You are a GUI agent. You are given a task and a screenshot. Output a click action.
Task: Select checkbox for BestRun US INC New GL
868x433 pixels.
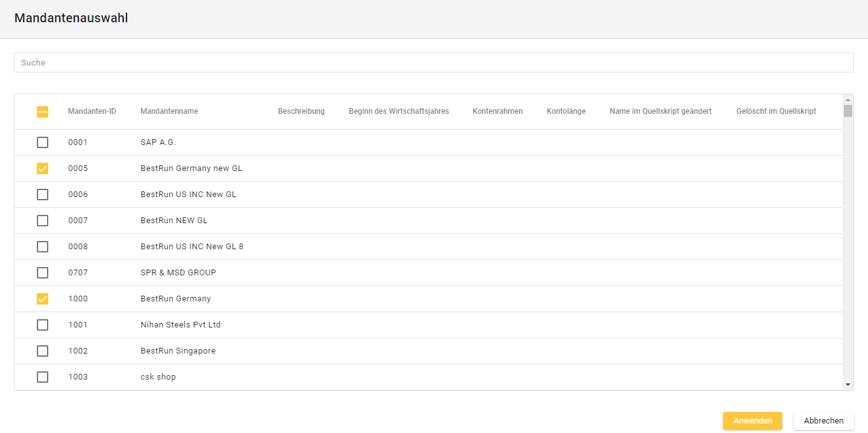click(43, 195)
